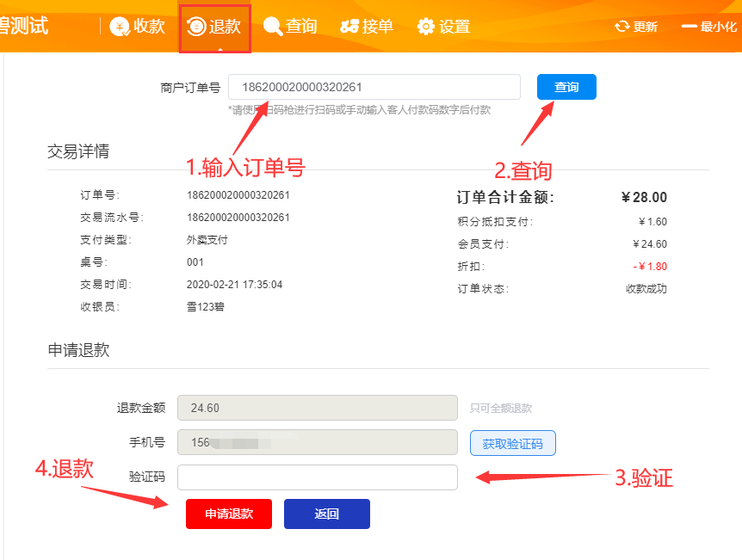Open the 设置 gear icon

click(426, 27)
